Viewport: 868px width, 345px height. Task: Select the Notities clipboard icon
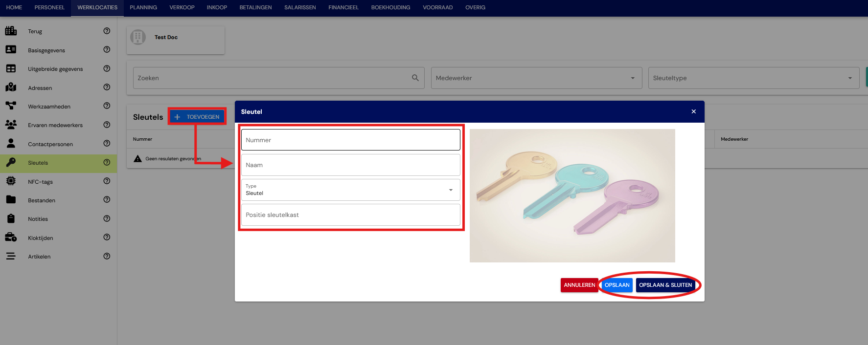pos(11,218)
